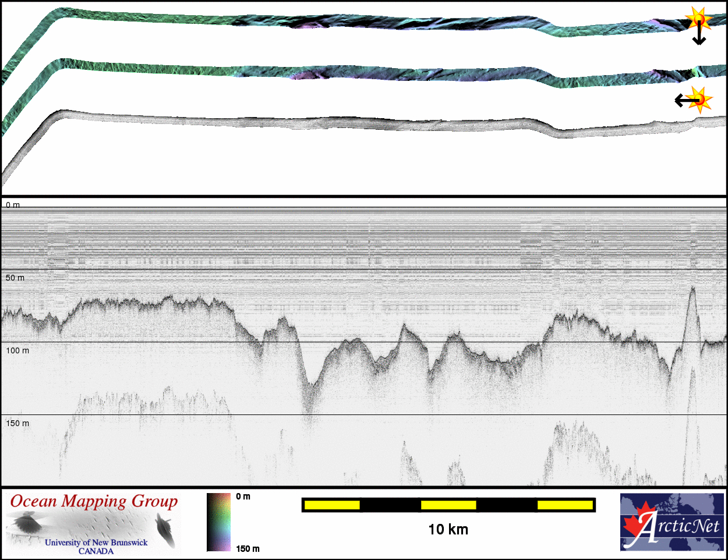This screenshot has height=560, width=728.
Task: Click the second colored bathymetry swath
Action: tap(349, 72)
